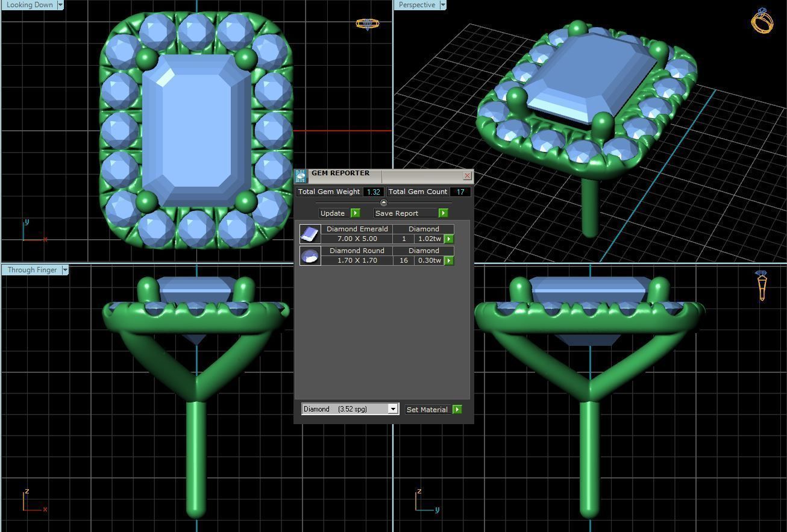Click the green arrow on the 0.30tw row
The image size is (787, 532).
(x=449, y=261)
